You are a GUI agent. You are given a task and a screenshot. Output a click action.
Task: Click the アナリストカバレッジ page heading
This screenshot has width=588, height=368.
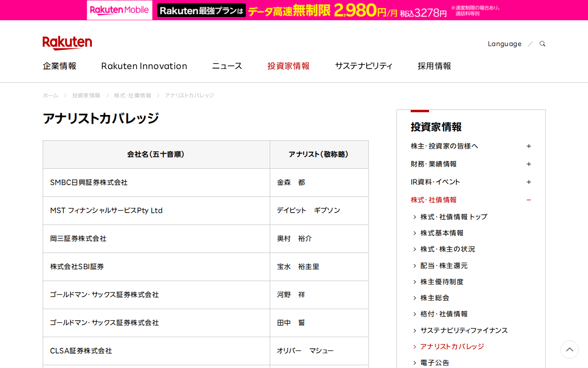click(101, 118)
